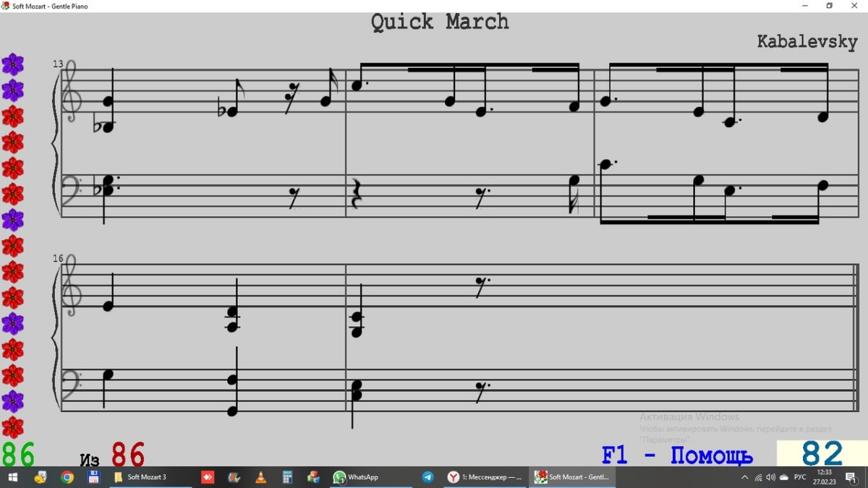Click the measure number "13"
Screen dimensions: 868x488
(58, 64)
